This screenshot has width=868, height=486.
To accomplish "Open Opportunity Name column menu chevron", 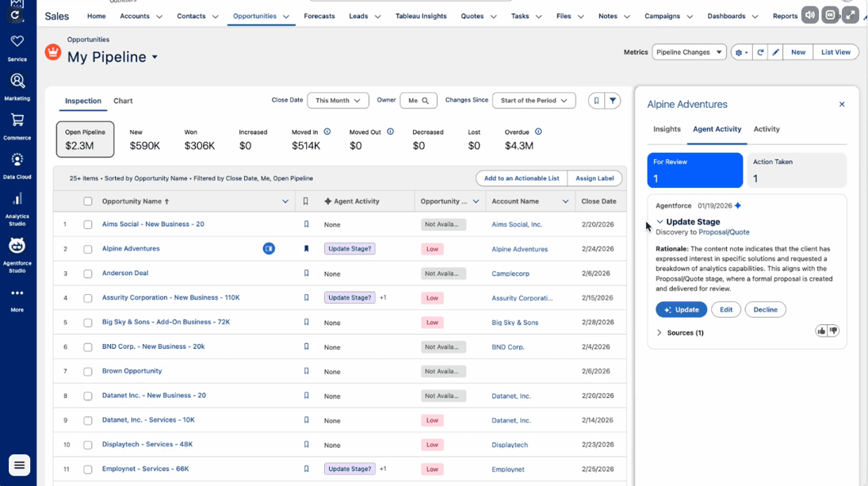I will click(285, 201).
